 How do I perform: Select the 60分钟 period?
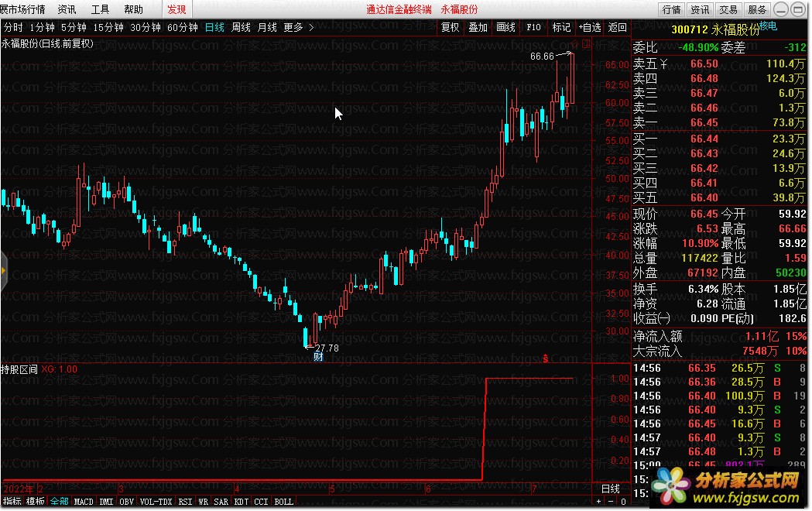[x=182, y=27]
